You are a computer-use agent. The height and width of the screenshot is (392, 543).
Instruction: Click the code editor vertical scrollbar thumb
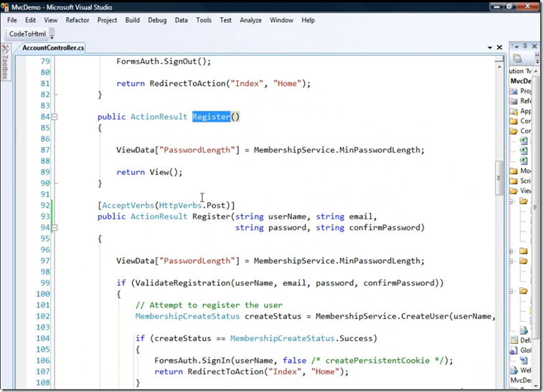coord(499,178)
